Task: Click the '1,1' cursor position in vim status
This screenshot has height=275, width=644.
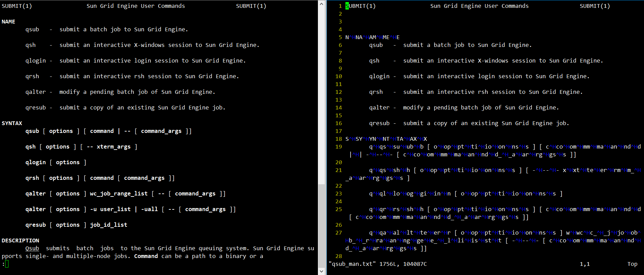Action: coord(585,264)
